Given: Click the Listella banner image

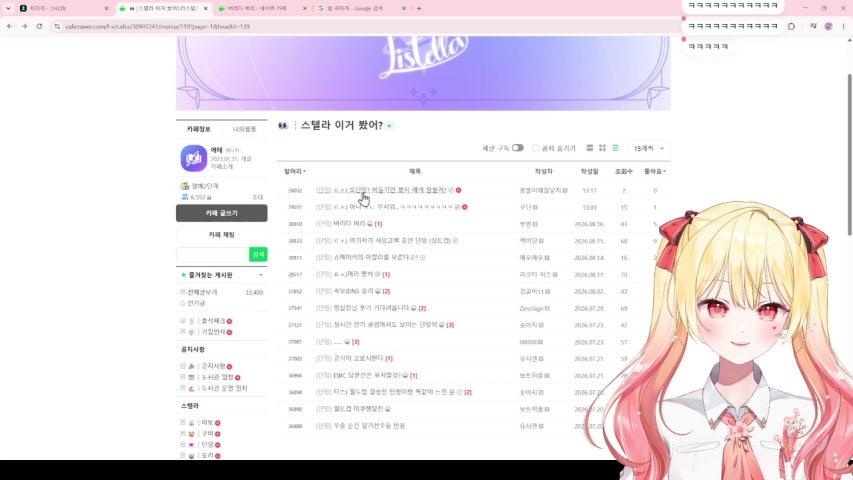Looking at the screenshot, I should pyautogui.click(x=423, y=73).
